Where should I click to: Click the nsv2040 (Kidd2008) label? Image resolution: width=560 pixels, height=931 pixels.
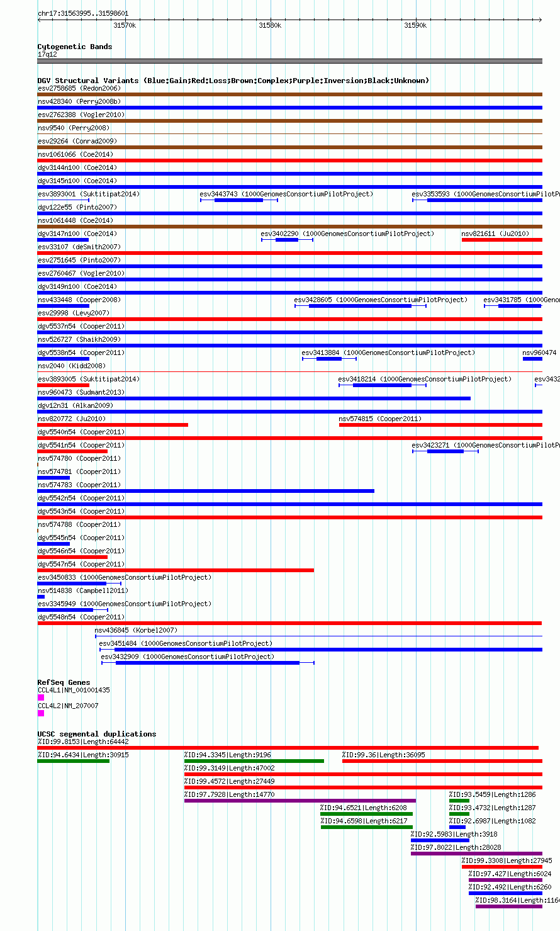(x=72, y=366)
